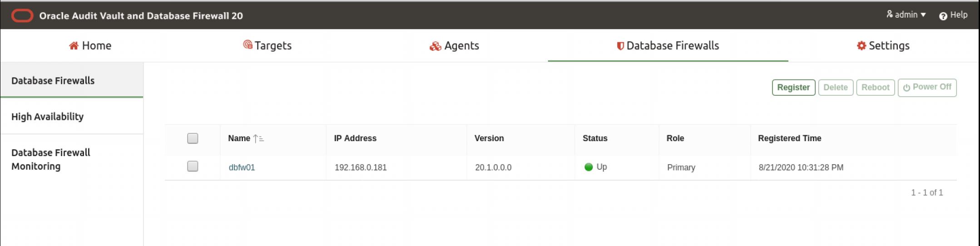Click the Help question mark icon
This screenshot has width=980, height=246.
pos(943,16)
